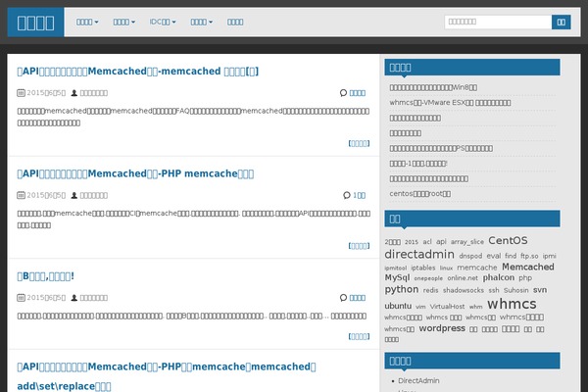This screenshot has height=392, width=588.
Task: Open the last navigation item without a caret
Action: pyautogui.click(x=235, y=22)
